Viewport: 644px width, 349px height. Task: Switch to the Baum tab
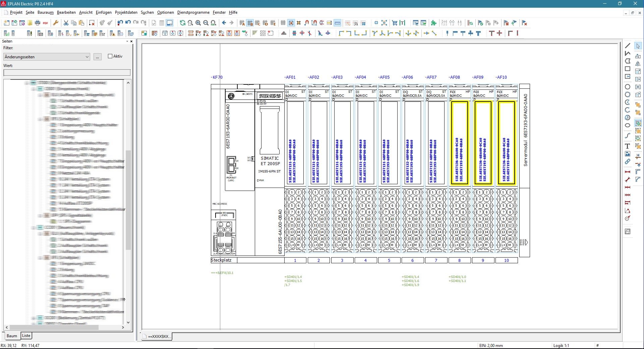click(x=12, y=336)
